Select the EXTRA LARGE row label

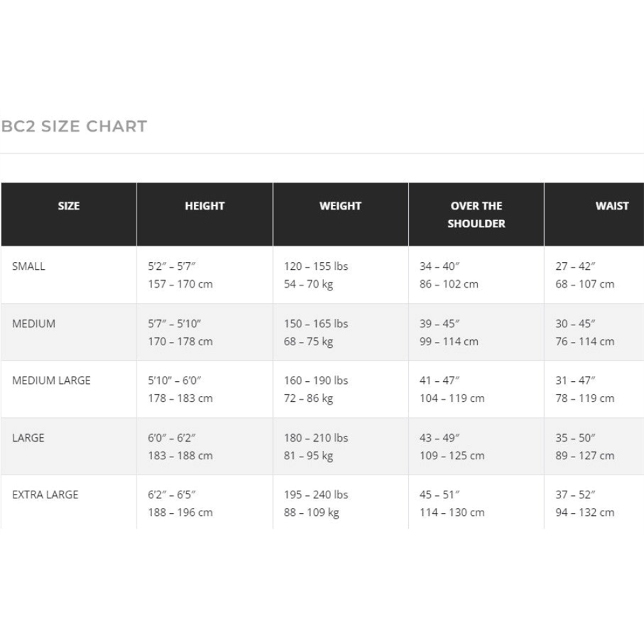[45, 495]
